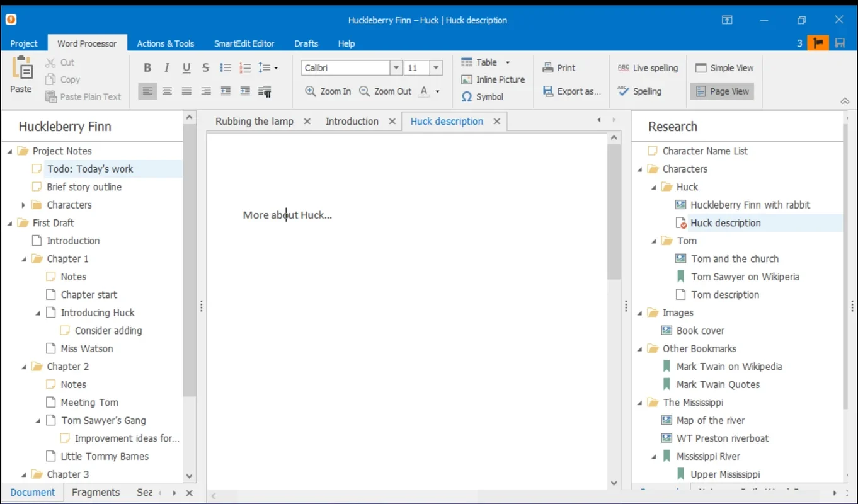The width and height of the screenshot is (858, 504).
Task: Apply Italic formatting
Action: 167,68
